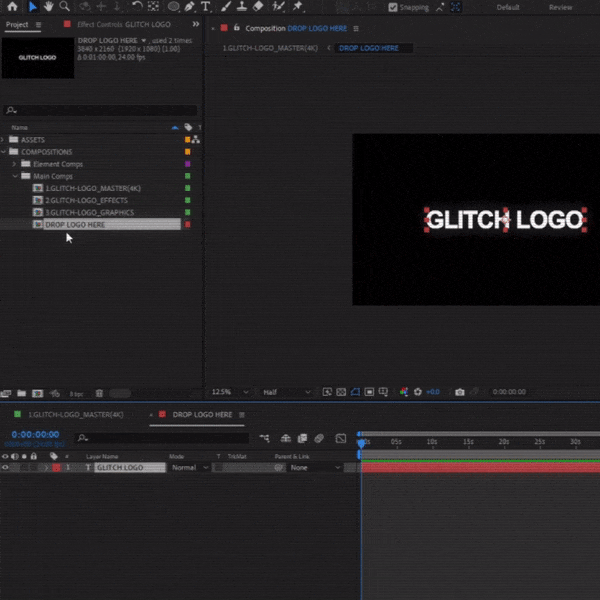Select the Pen tool
This screenshot has width=600, height=600.
(x=189, y=7)
